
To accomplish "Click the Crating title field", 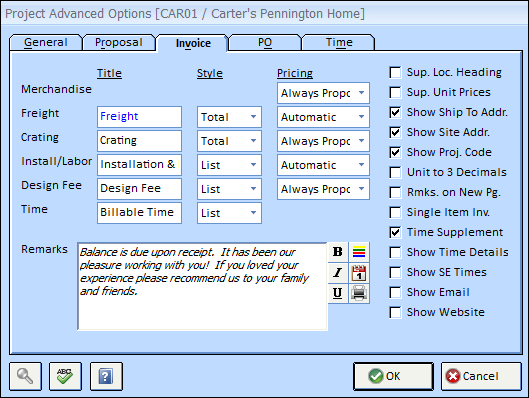I will (139, 141).
